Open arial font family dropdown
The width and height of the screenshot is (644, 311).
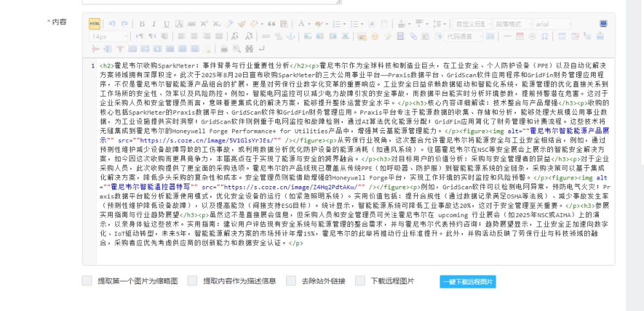tap(552, 24)
